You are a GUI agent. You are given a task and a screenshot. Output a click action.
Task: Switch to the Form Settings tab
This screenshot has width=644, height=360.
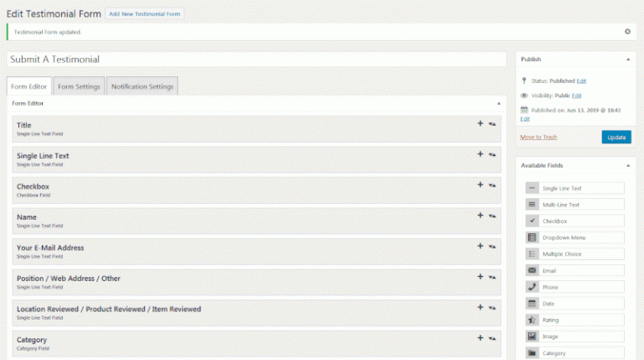(79, 86)
